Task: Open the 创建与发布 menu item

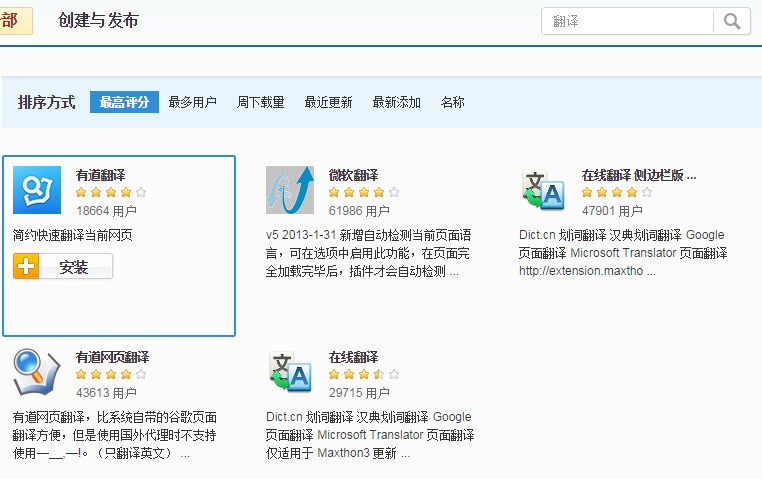Action: click(98, 20)
